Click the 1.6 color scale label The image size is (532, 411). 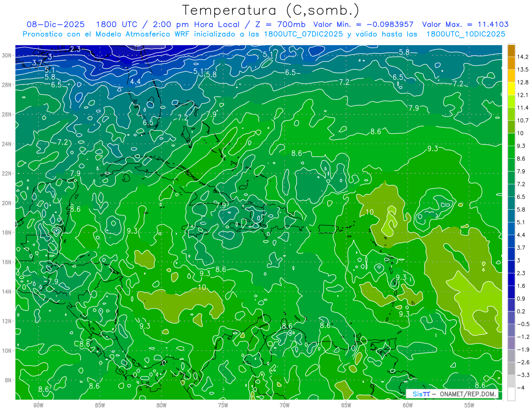(521, 286)
